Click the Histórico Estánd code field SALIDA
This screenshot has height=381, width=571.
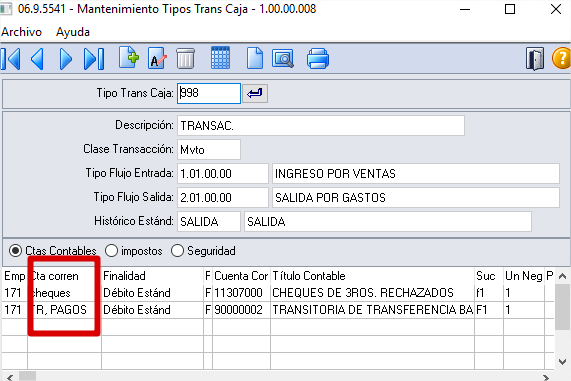[209, 222]
